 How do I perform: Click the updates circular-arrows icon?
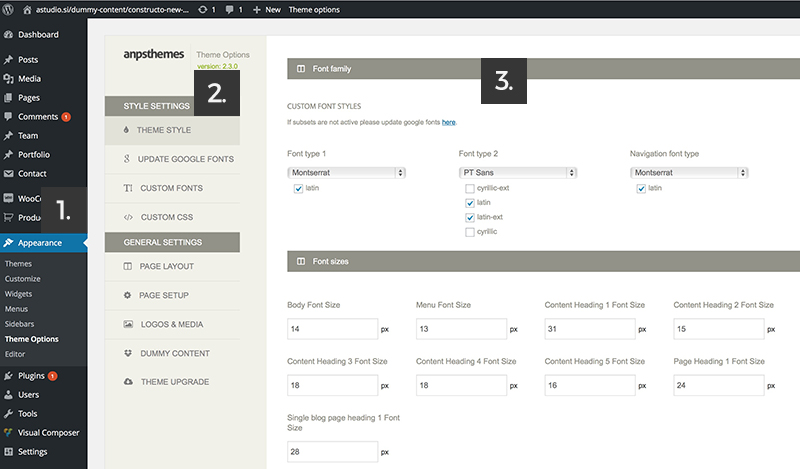coord(203,10)
